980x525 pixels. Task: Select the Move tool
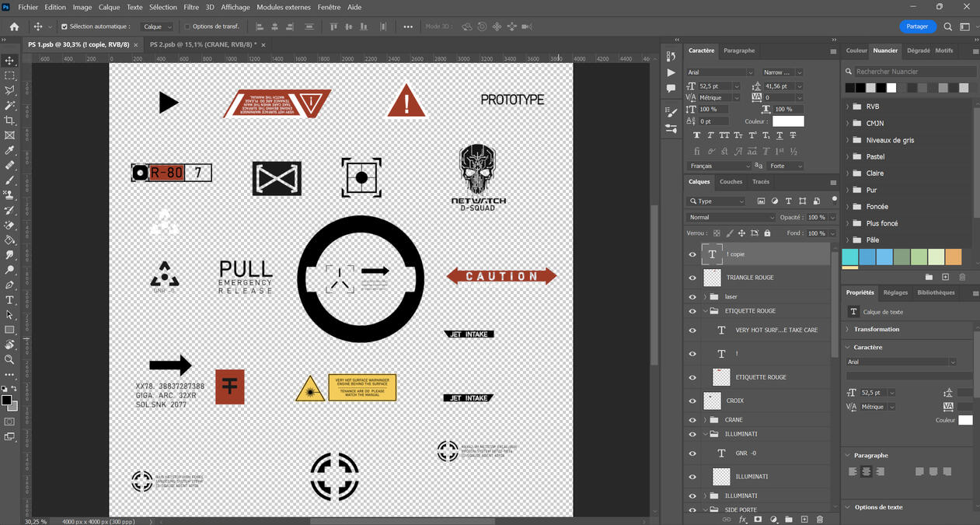click(10, 60)
